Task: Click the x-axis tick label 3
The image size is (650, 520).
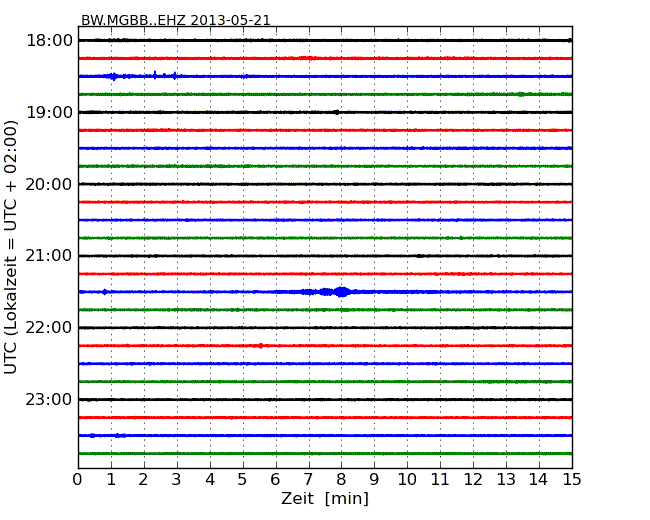Action: (x=177, y=480)
